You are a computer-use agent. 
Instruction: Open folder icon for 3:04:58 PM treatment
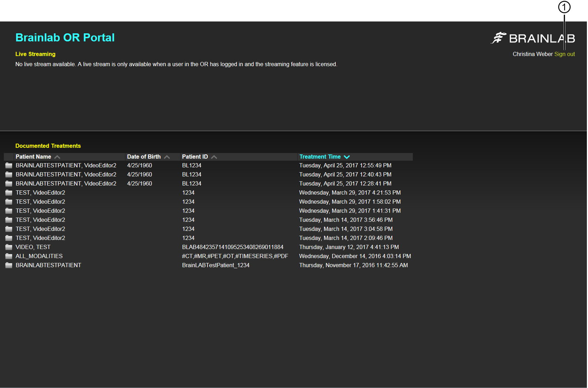click(9, 229)
